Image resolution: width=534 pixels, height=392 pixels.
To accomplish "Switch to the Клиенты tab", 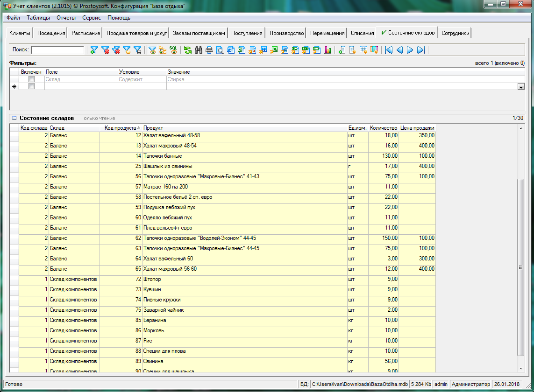I will click(x=20, y=33).
